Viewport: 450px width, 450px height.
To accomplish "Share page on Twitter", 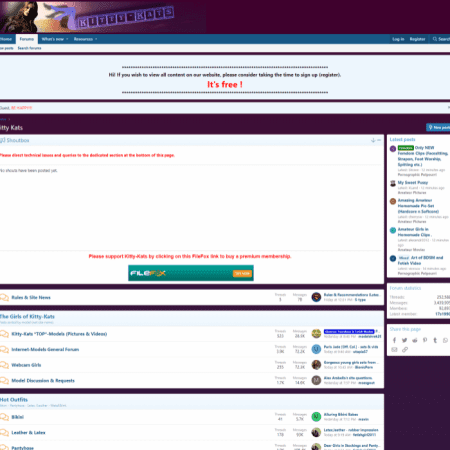I will point(404,340).
